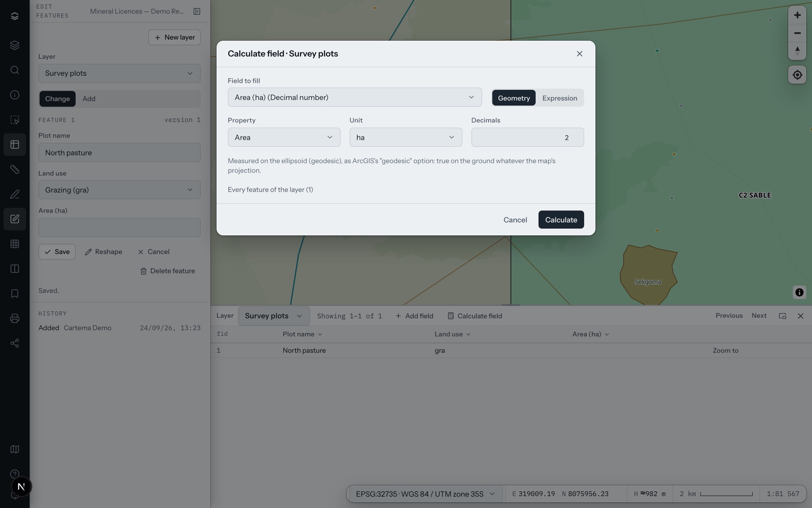Open the Field to fill dropdown
This screenshot has height=508, width=812.
(355, 97)
